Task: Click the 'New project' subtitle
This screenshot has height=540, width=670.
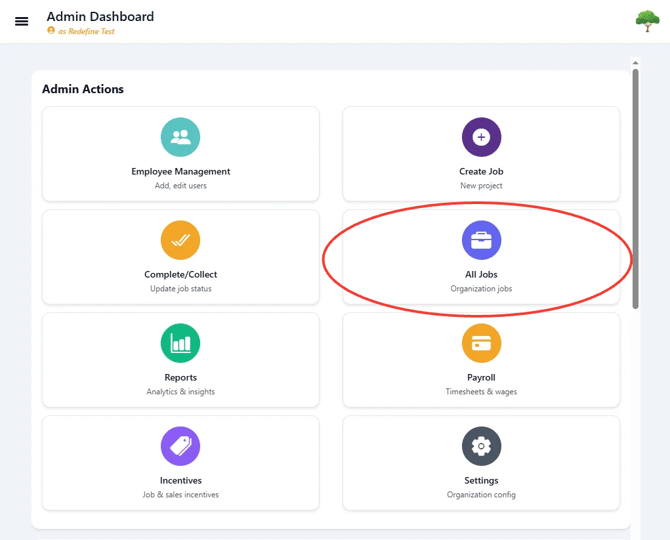Action: (481, 186)
